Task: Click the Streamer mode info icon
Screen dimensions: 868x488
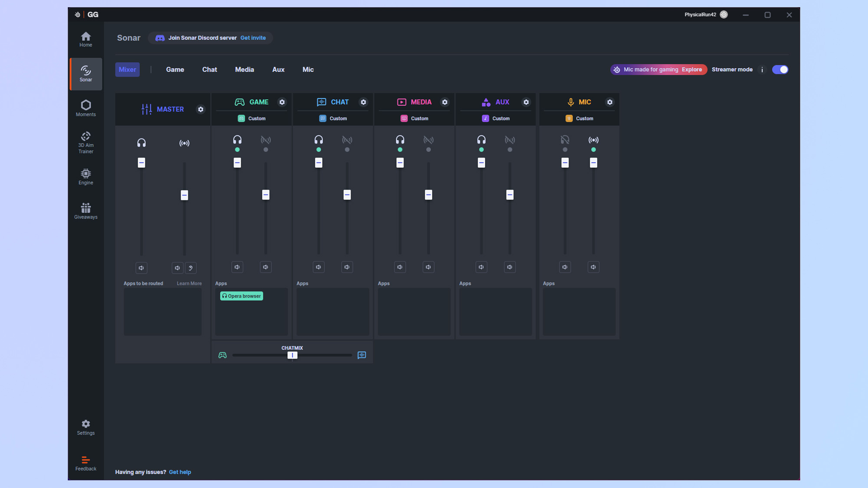Action: coord(762,70)
